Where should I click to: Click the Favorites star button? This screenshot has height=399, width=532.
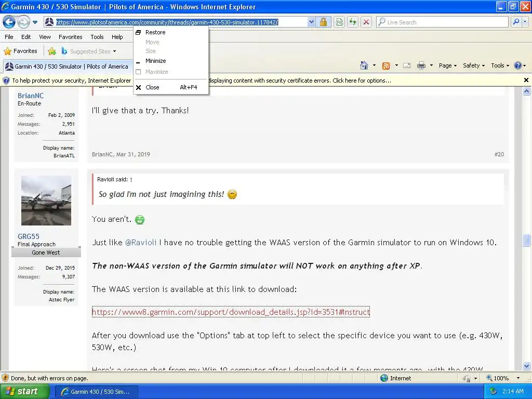pos(20,51)
